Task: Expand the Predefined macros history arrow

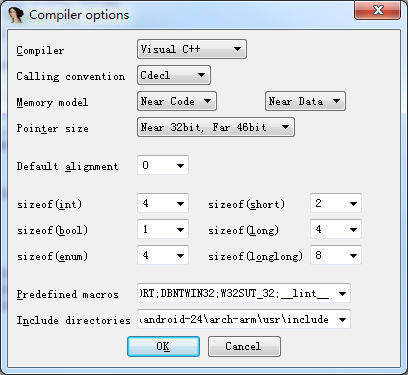Action: 342,294
